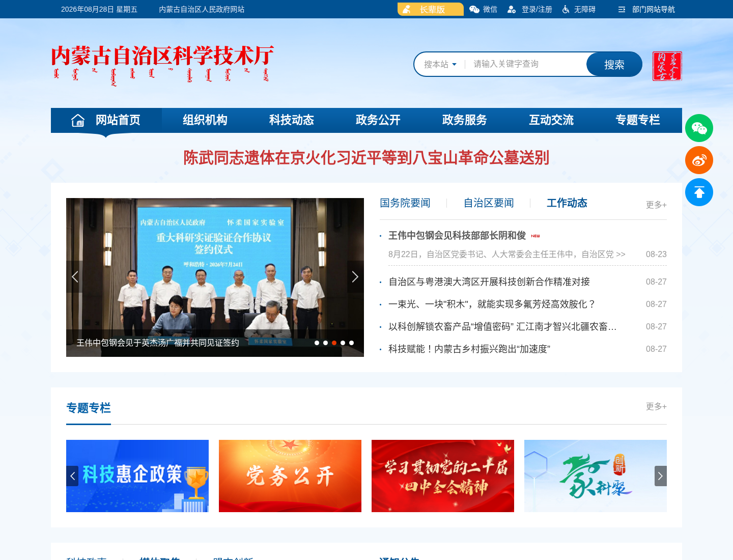Open the 科技动态 navigation menu

click(x=292, y=120)
